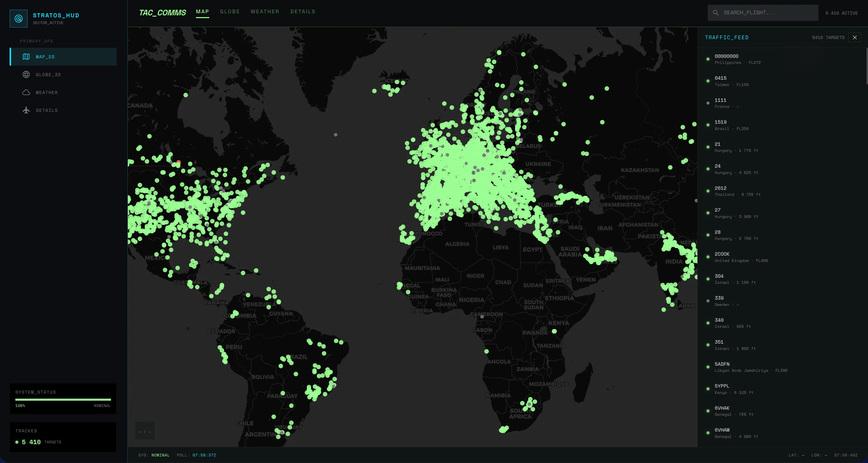The width and height of the screenshot is (868, 463).
Task: Select flight 00000000 from Philippines
Action: coord(782,59)
